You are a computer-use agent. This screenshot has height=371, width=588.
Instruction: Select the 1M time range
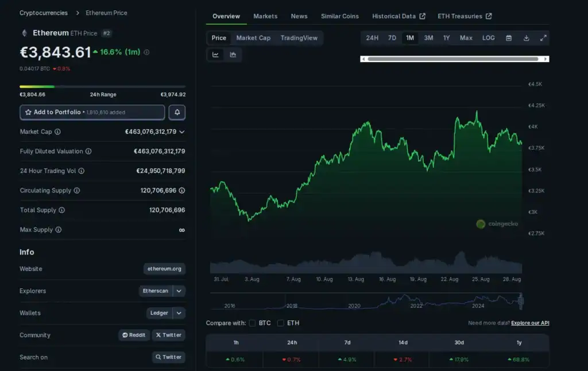point(410,38)
